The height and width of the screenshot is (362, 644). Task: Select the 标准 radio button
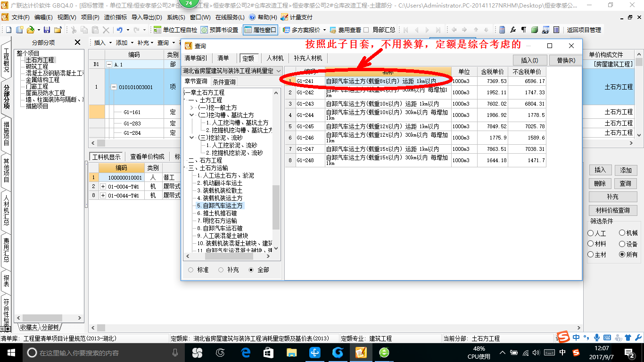(x=190, y=270)
